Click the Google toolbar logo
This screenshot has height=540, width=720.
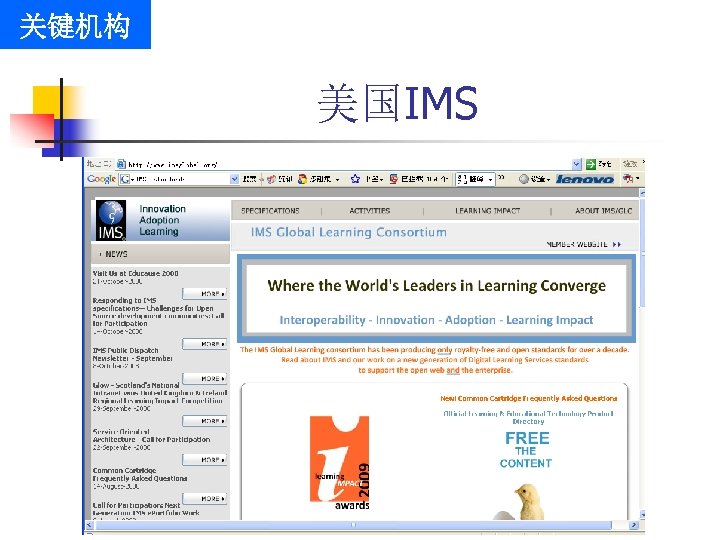pyautogui.click(x=101, y=179)
